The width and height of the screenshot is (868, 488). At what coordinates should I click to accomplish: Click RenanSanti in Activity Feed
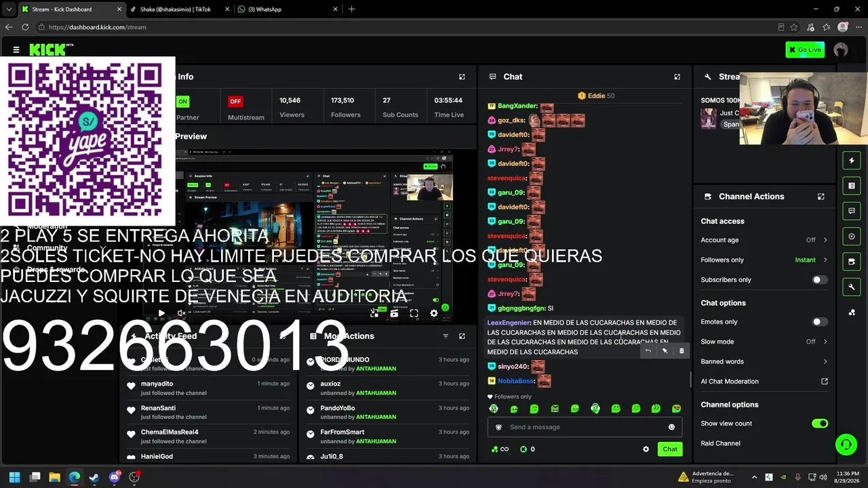pyautogui.click(x=158, y=408)
